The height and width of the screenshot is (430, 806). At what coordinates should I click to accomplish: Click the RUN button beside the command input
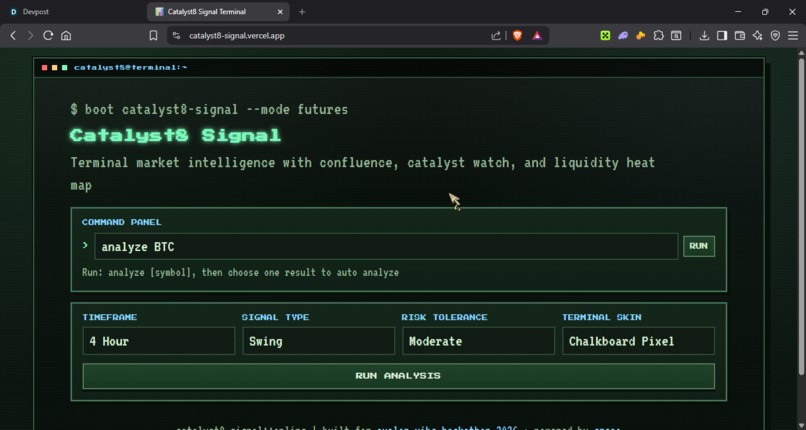point(699,246)
